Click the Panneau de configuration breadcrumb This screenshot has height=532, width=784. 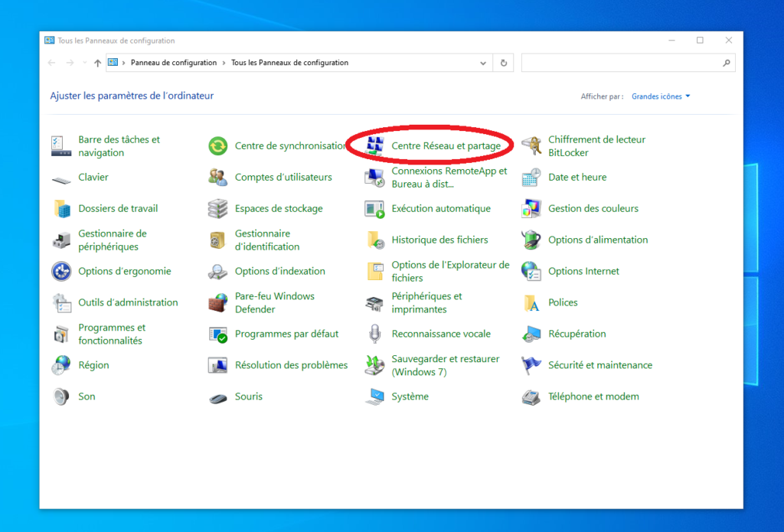click(x=174, y=63)
